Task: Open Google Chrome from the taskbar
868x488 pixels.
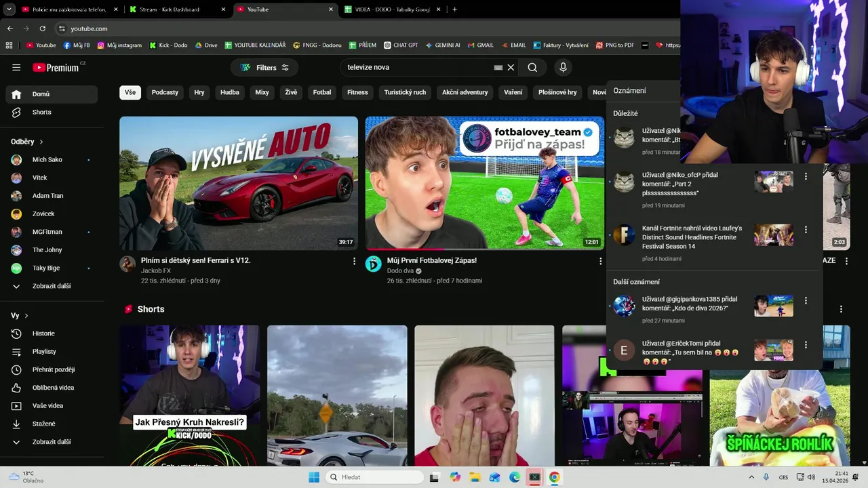Action: click(555, 477)
